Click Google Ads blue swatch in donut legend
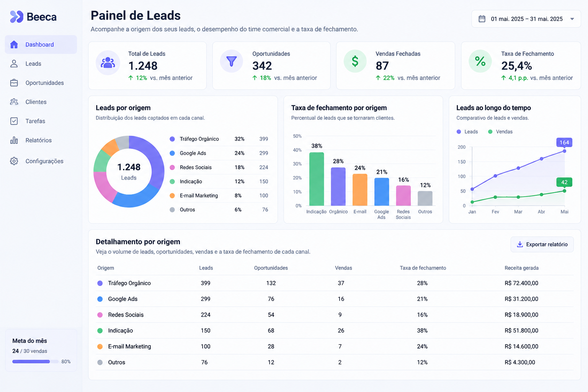The height and width of the screenshot is (392, 588). click(172, 153)
